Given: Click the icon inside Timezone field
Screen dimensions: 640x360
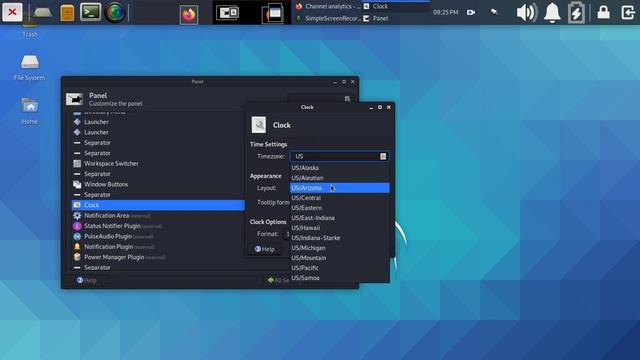Looking at the screenshot, I should click(x=383, y=156).
